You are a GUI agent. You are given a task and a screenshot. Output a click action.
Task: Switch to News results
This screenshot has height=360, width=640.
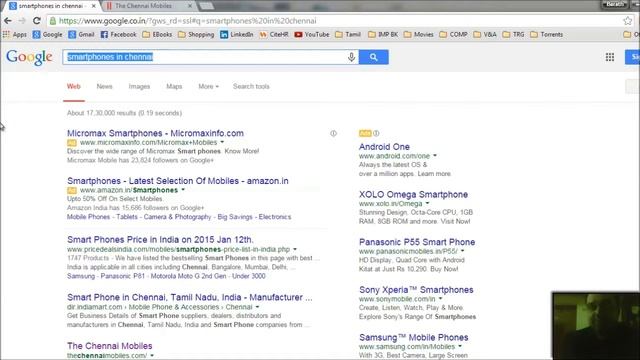pyautogui.click(x=104, y=87)
